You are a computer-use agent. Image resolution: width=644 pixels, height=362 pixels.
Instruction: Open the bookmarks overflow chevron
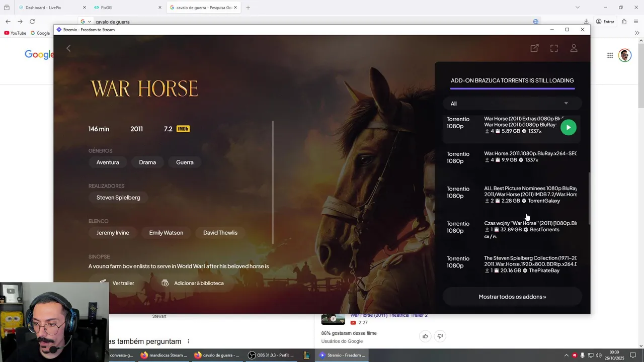click(637, 33)
